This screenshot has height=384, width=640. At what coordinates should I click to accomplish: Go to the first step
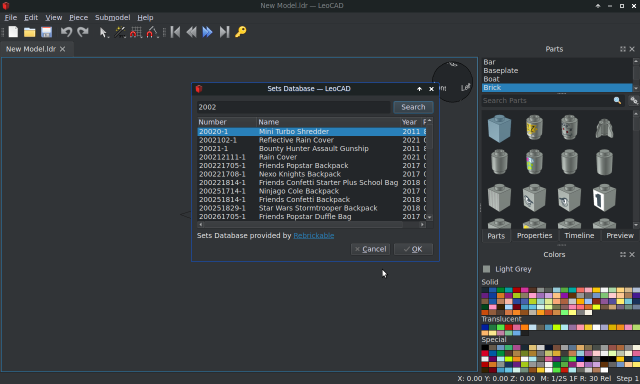point(176,32)
